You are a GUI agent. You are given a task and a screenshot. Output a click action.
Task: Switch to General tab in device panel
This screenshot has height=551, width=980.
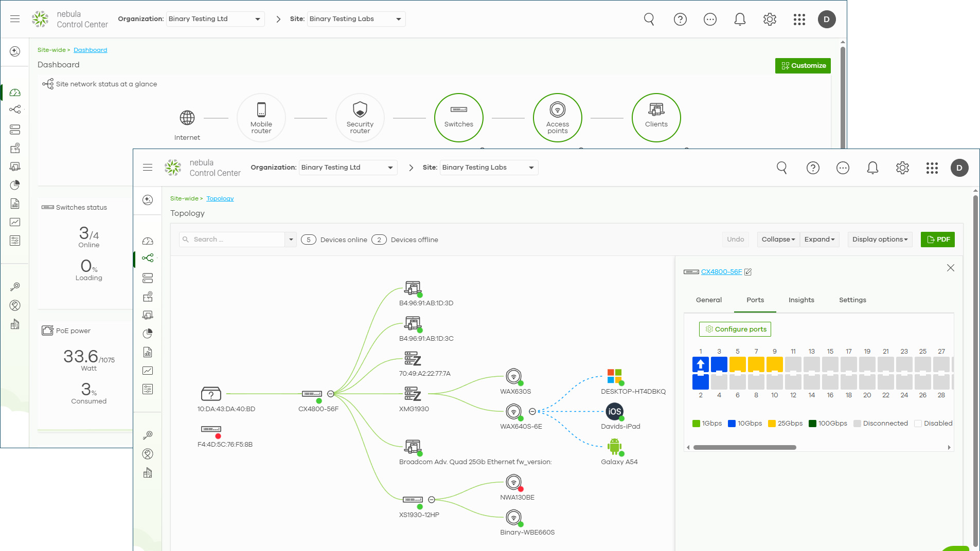(709, 300)
